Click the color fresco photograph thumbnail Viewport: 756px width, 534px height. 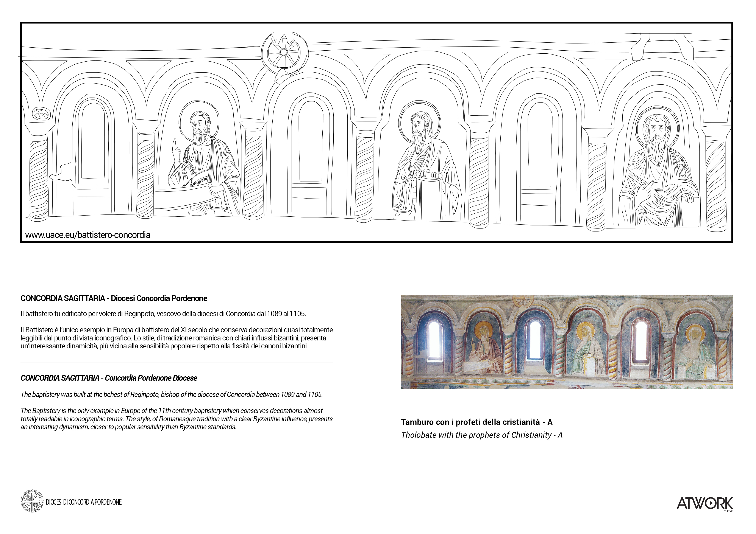pos(566,342)
